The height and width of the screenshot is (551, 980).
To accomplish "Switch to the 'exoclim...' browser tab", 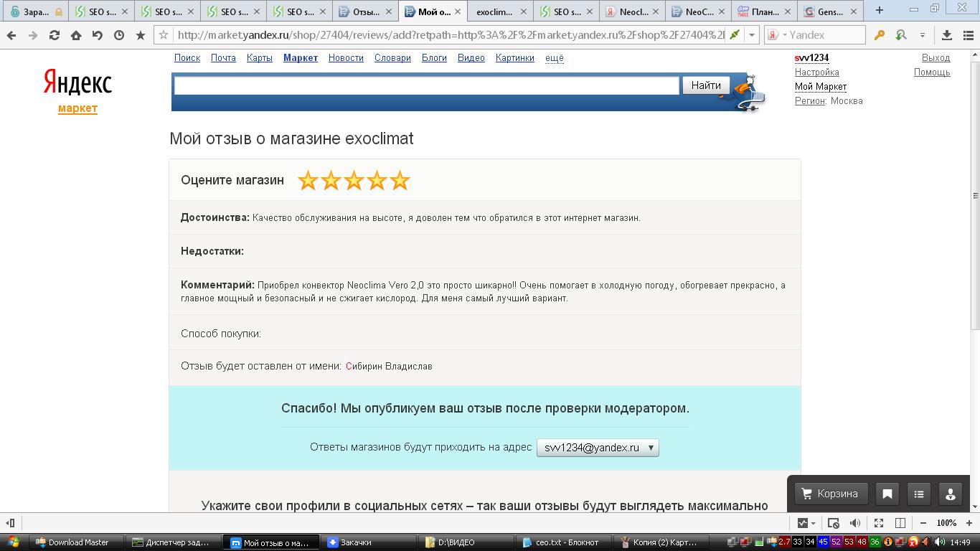I will (501, 11).
